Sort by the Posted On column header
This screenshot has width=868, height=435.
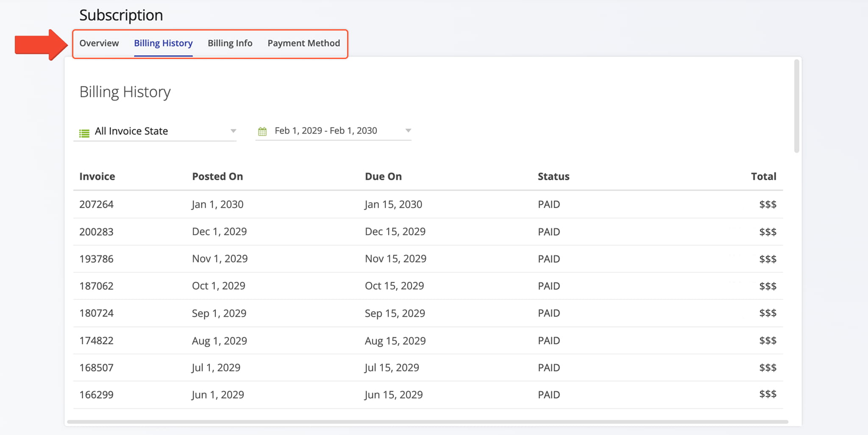pos(217,176)
